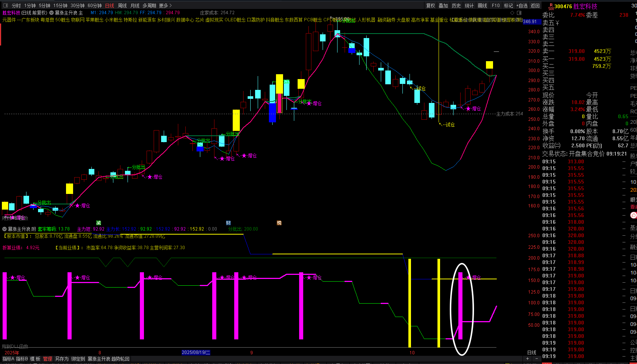
Task: Click the 标记 mark button
Action: [509, 6]
